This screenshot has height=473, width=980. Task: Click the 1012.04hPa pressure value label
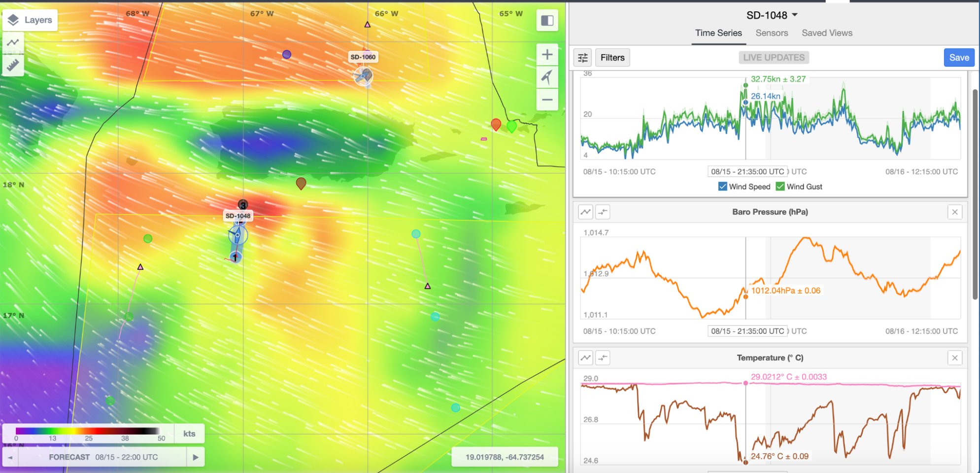785,291
